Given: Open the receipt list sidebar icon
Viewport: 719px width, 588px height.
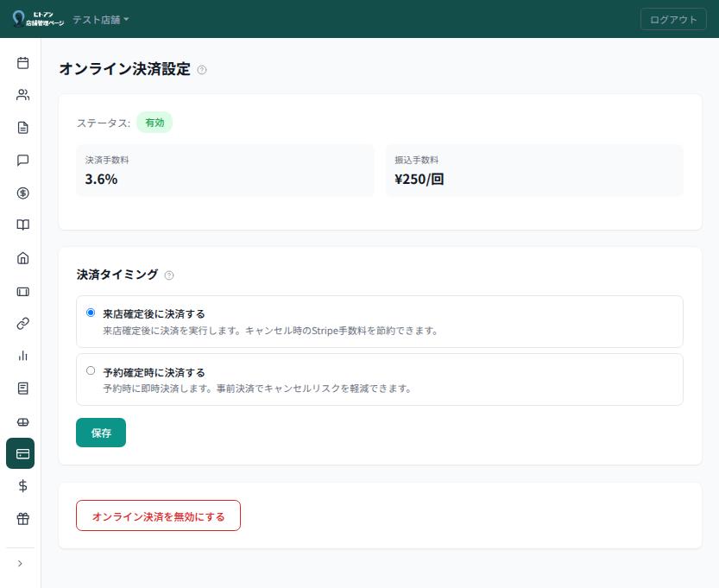Looking at the screenshot, I should (22, 389).
